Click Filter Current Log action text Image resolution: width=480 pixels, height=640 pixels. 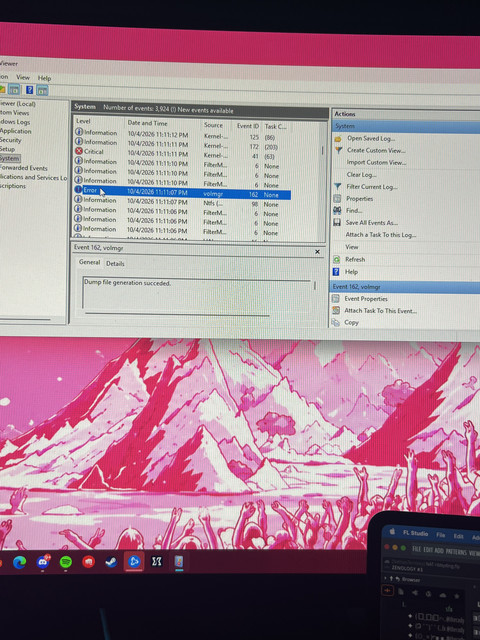coord(372,187)
